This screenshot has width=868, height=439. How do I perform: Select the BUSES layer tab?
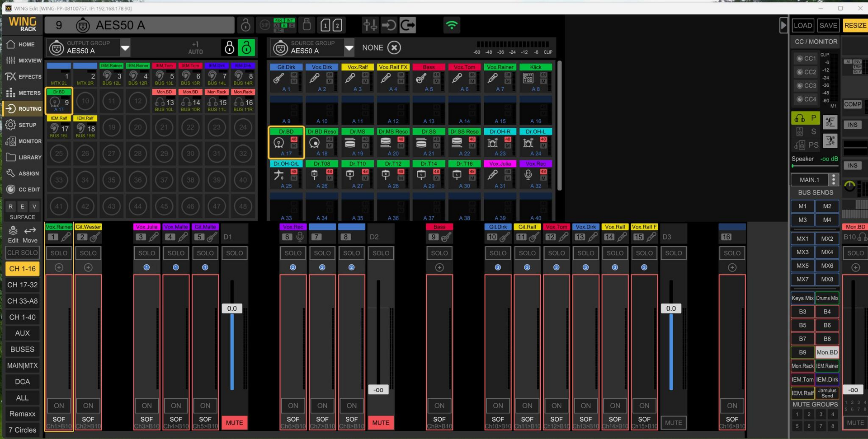(23, 350)
